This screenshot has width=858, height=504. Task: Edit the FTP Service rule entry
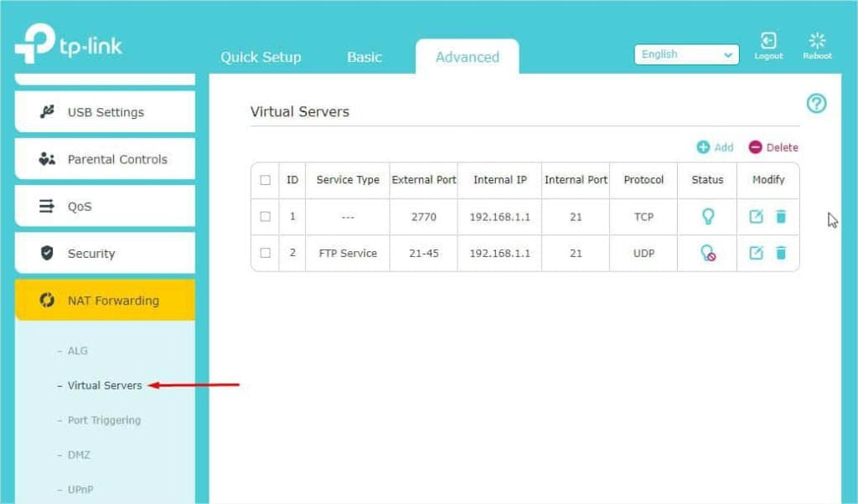click(755, 253)
